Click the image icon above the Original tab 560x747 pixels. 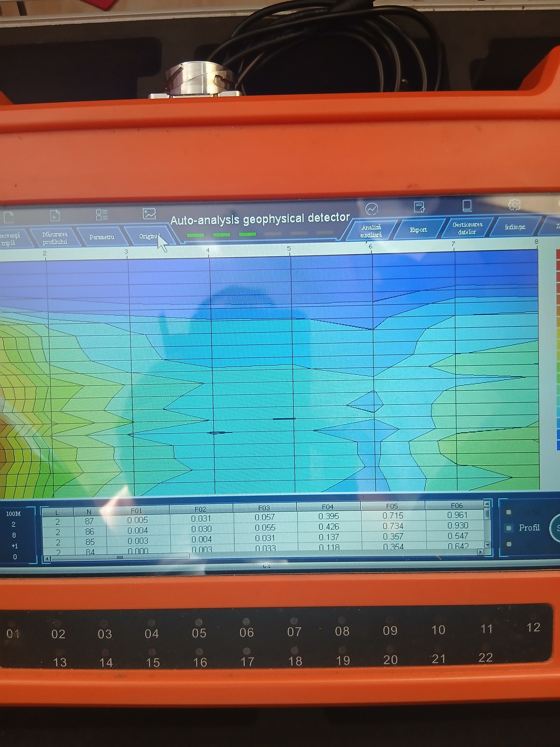(149, 214)
